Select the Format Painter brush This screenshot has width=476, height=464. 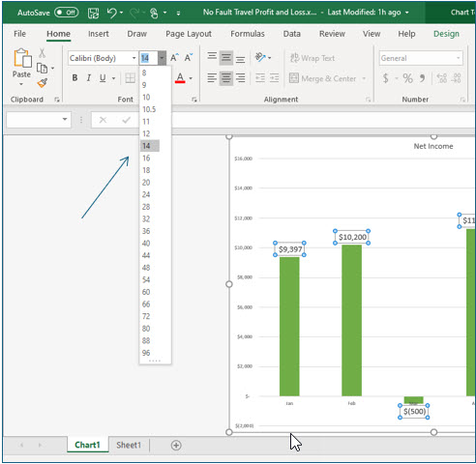(x=43, y=83)
